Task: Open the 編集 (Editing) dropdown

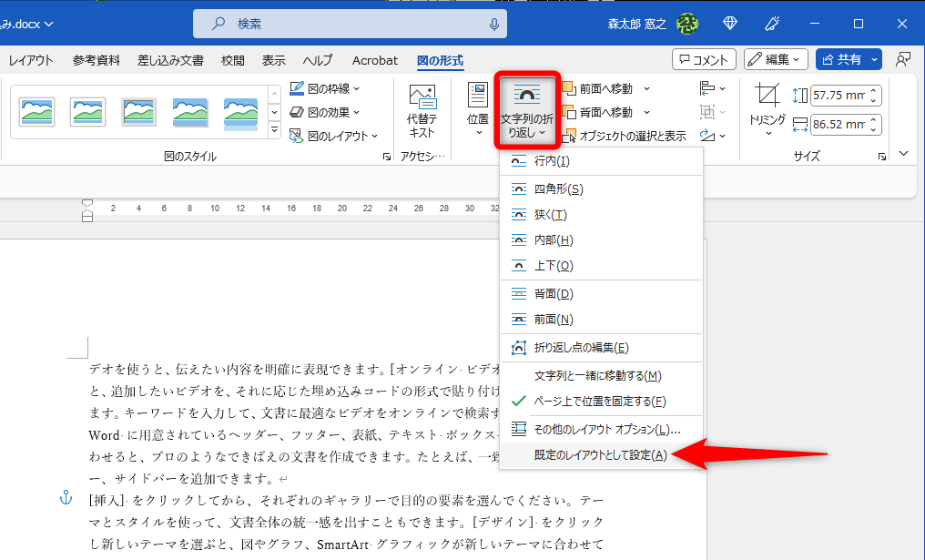Action: click(x=775, y=59)
